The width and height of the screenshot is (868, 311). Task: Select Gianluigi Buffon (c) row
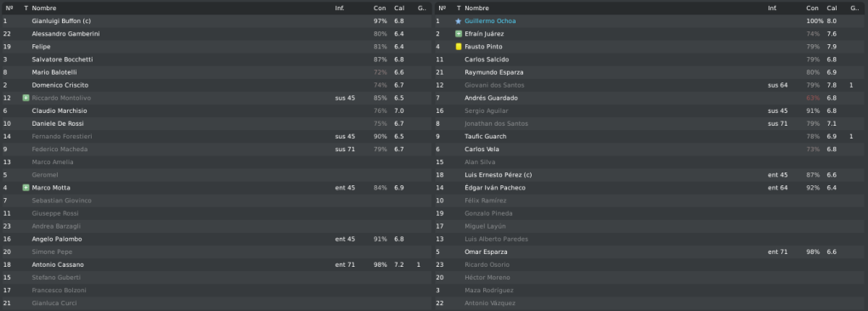(x=217, y=21)
